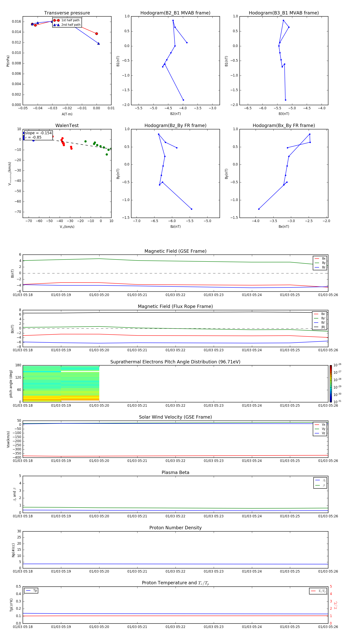Click the "Proton Temperature and Te/Tp" title
351x644 pixels.
pyautogui.click(x=175, y=583)
